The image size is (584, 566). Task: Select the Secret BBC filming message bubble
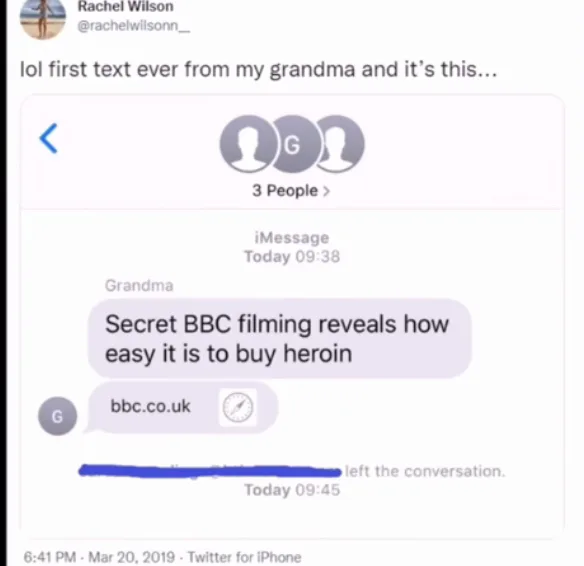pos(280,338)
